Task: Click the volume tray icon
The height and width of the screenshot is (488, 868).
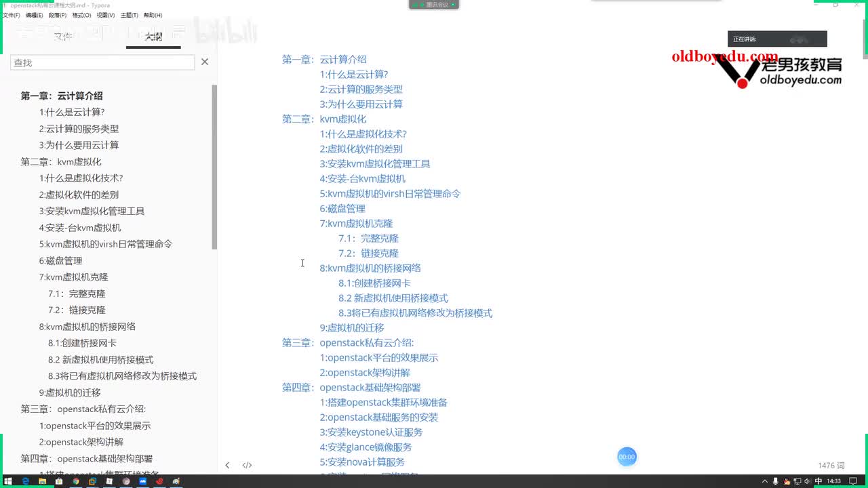Action: click(x=808, y=481)
